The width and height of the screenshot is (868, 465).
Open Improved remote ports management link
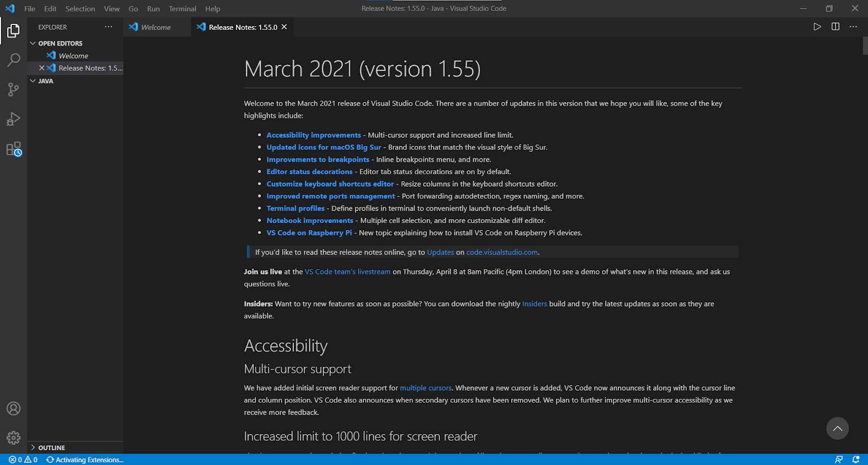331,196
